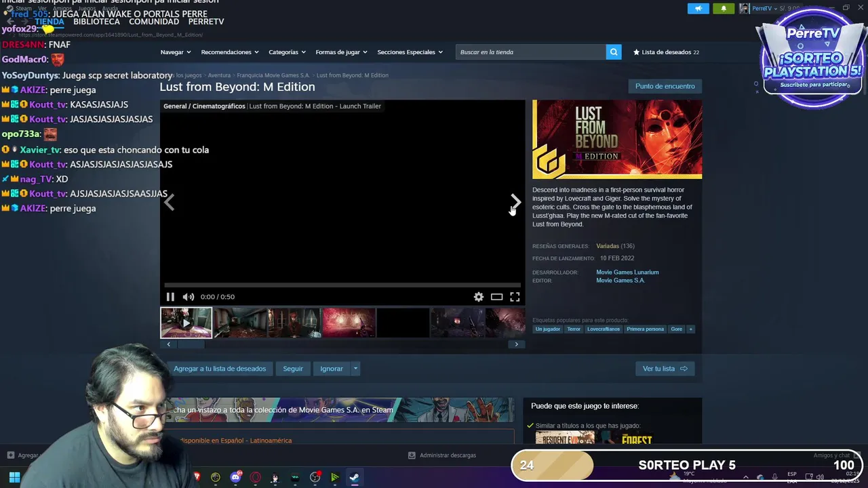Expand Secciones Especiales menu
Screen dimensions: 868x488
(410, 52)
